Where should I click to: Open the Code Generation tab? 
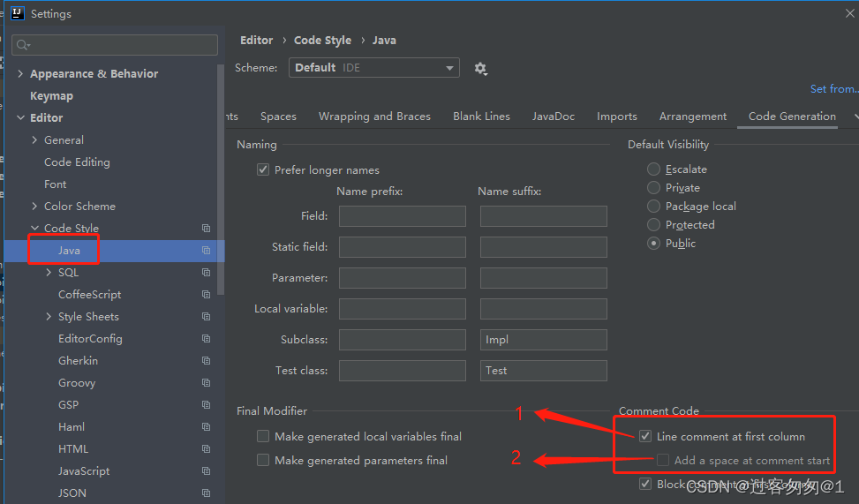click(x=792, y=117)
